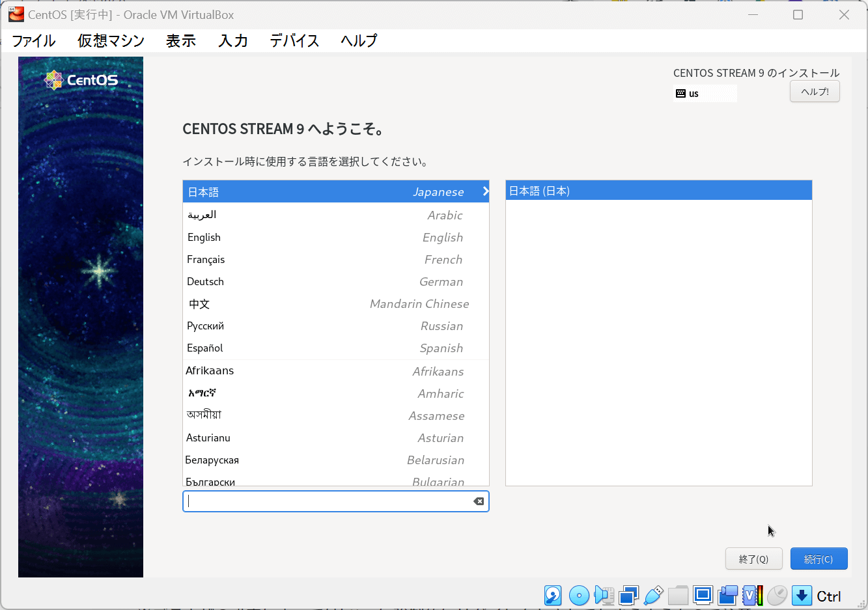
Task: Click the optical disc drive status icon
Action: pyautogui.click(x=579, y=595)
